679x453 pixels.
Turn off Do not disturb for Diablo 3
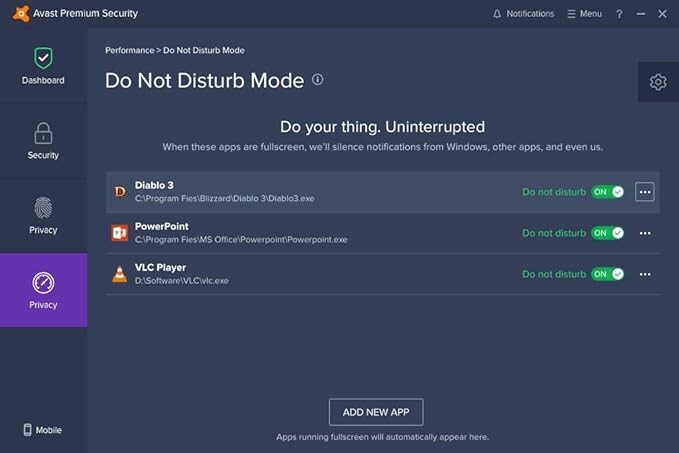pyautogui.click(x=607, y=192)
